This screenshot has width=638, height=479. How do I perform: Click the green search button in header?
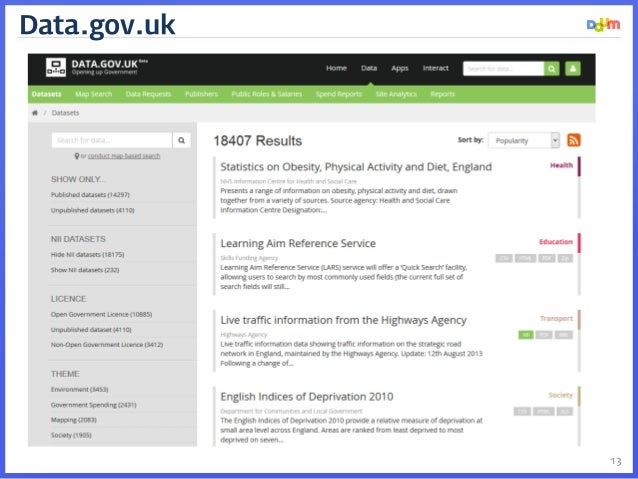coord(552,69)
